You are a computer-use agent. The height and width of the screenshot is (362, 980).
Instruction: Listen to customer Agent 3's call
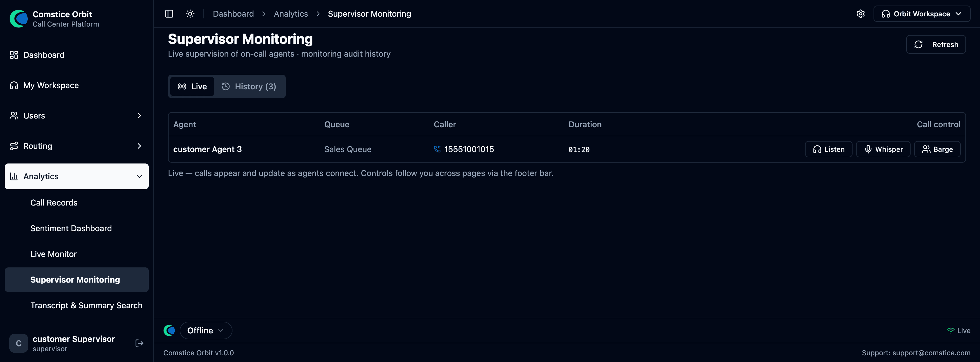pyautogui.click(x=828, y=149)
